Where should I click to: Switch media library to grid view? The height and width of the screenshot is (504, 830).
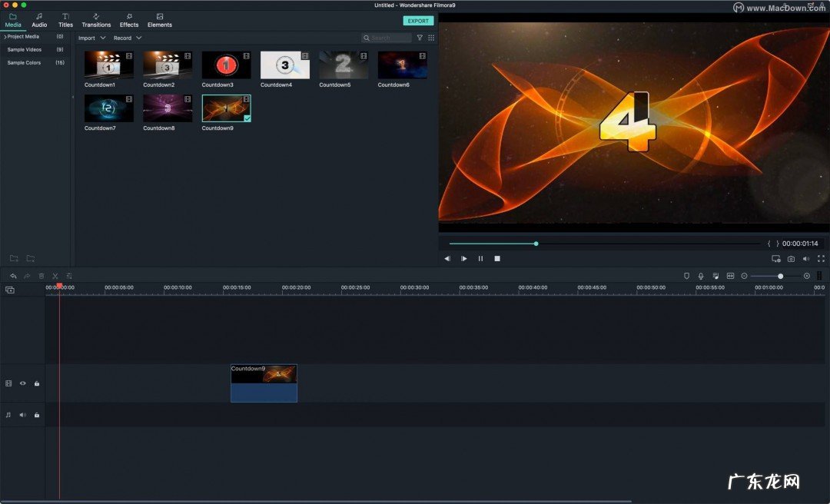click(x=431, y=38)
